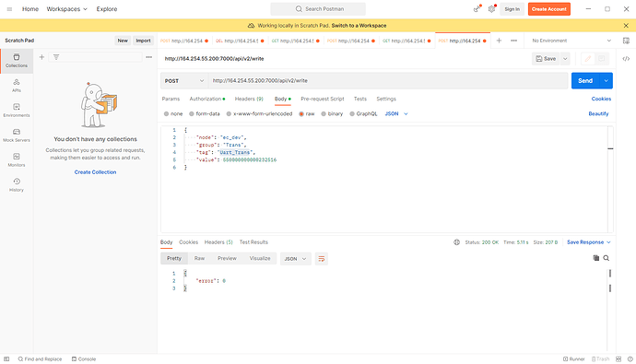This screenshot has height=364, width=636.
Task: Switch to the Tests tab
Action: click(x=360, y=99)
